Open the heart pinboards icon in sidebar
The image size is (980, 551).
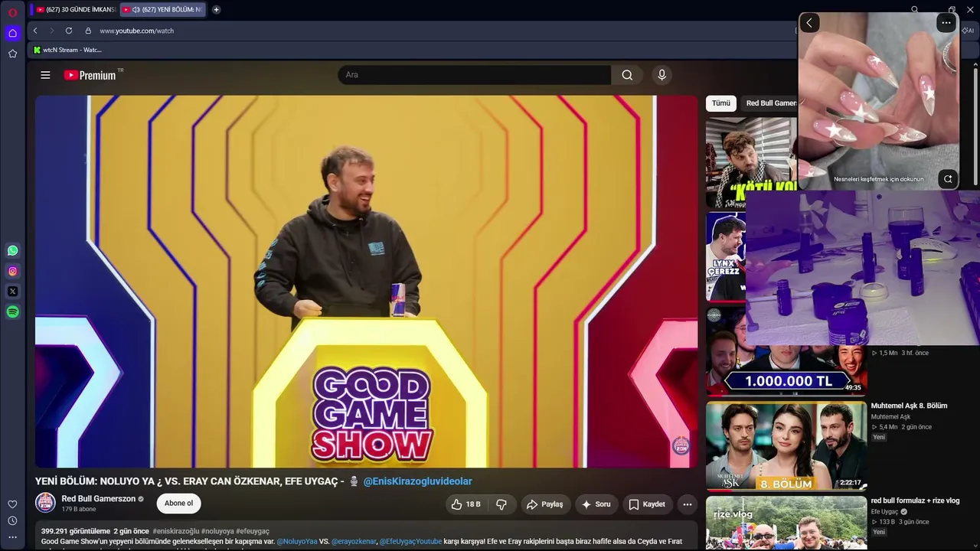point(12,504)
